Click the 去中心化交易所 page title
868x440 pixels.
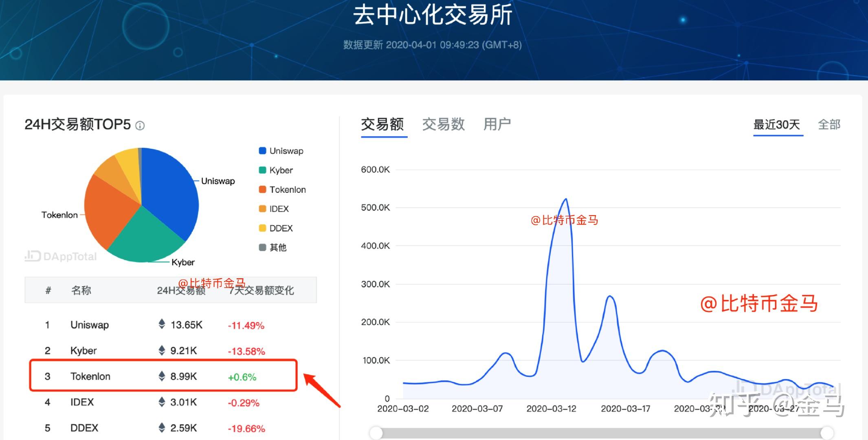click(433, 15)
